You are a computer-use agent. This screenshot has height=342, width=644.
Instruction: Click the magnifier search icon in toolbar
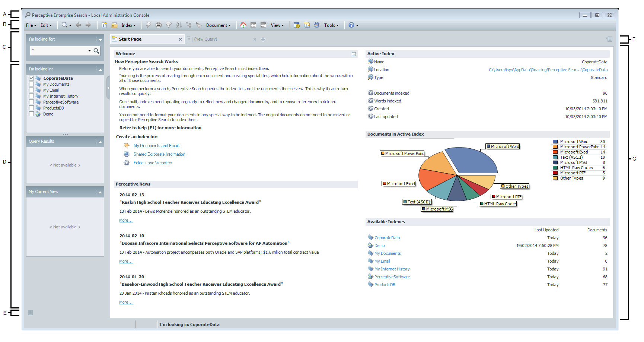click(x=64, y=25)
